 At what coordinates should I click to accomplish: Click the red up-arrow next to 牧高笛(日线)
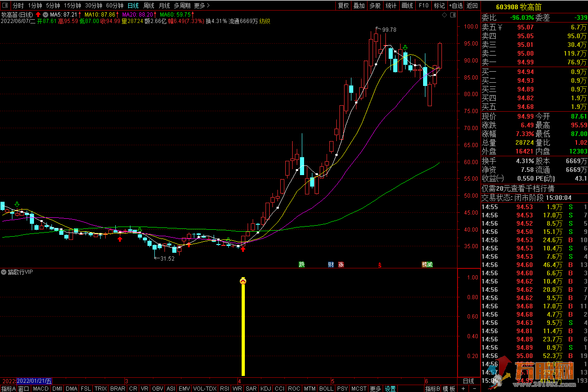[x=38, y=15]
